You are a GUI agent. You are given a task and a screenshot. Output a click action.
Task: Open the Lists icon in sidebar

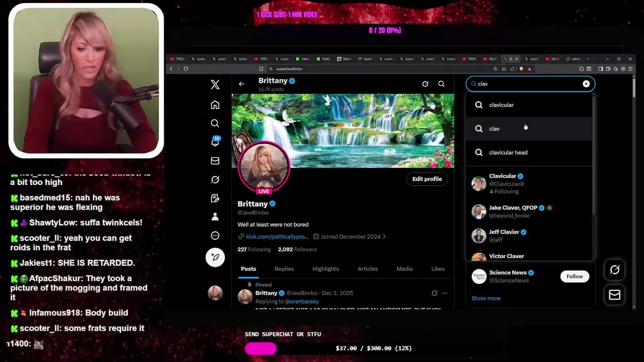215,198
